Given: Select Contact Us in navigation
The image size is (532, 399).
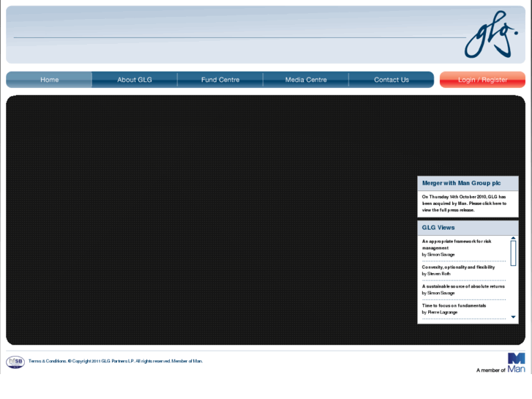Looking at the screenshot, I should (391, 80).
